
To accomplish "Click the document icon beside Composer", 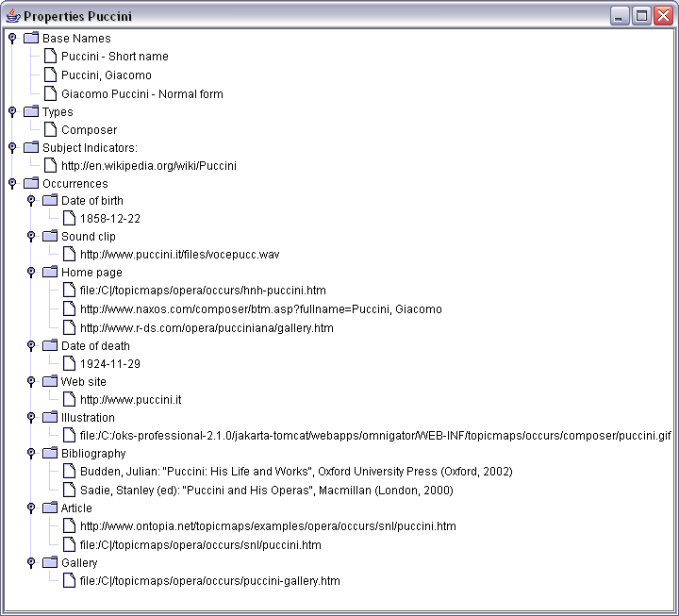I will [x=50, y=130].
